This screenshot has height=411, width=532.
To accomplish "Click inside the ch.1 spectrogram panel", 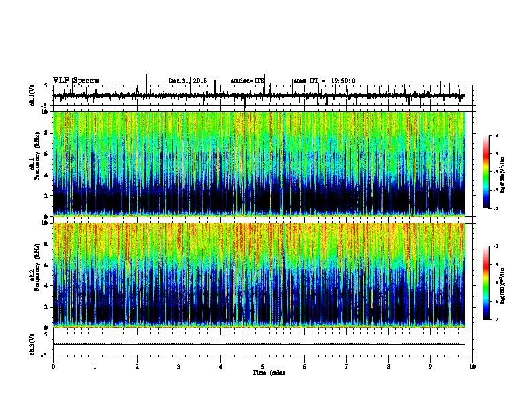I will coord(259,164).
